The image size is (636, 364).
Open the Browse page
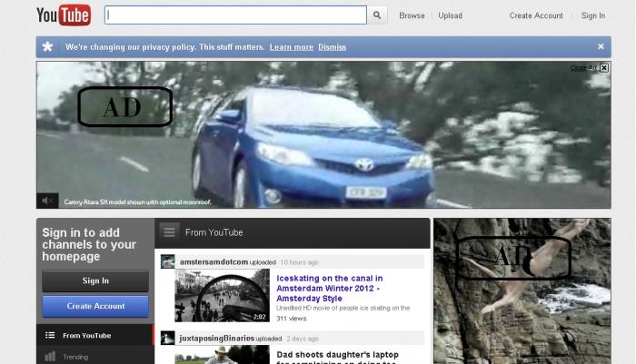pos(412,15)
